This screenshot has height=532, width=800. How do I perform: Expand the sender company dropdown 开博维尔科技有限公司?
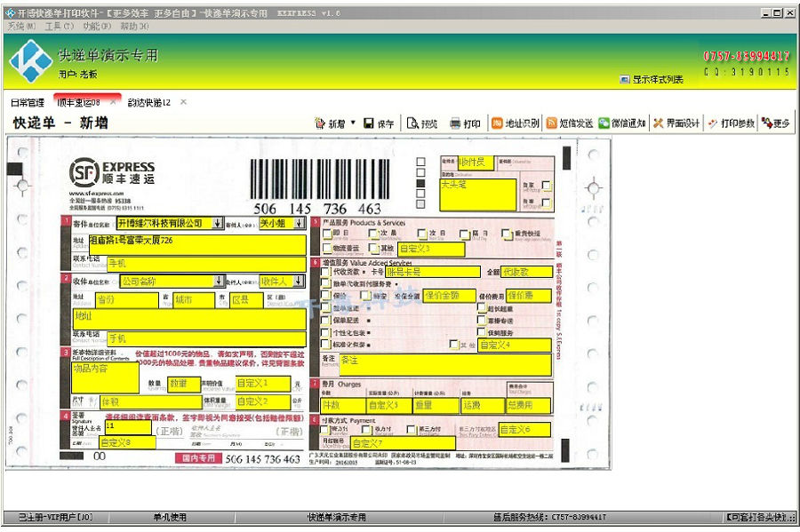point(218,223)
